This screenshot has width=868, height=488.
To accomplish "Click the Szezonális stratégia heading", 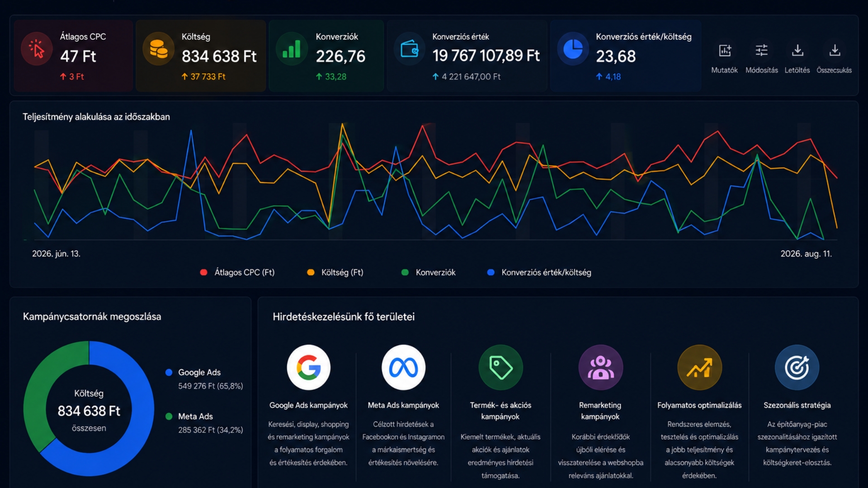I will [797, 405].
